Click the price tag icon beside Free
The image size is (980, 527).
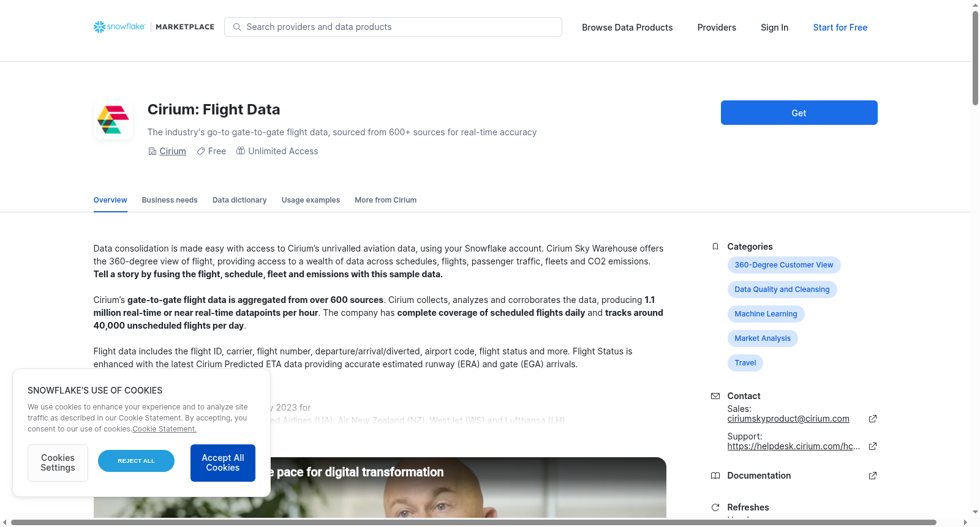point(201,151)
